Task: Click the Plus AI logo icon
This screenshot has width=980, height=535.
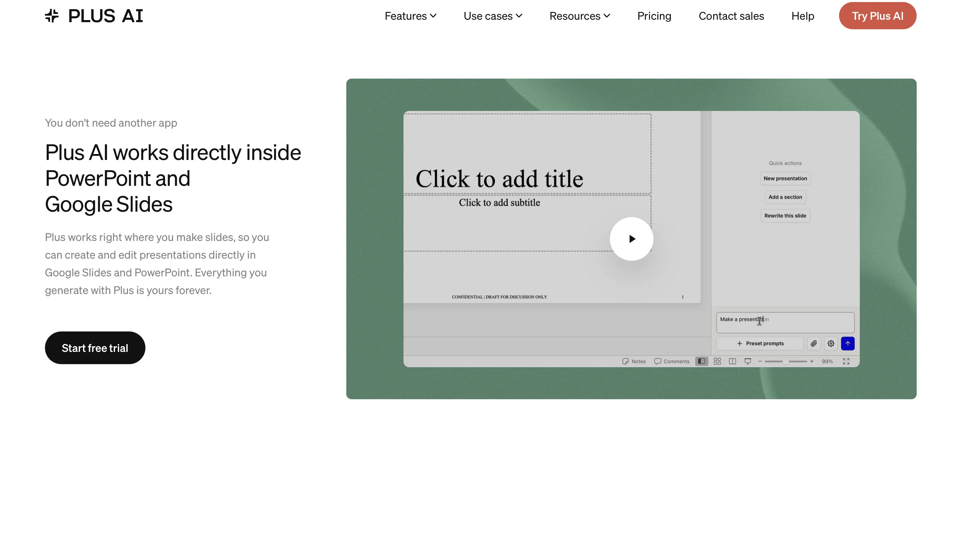Action: (52, 16)
